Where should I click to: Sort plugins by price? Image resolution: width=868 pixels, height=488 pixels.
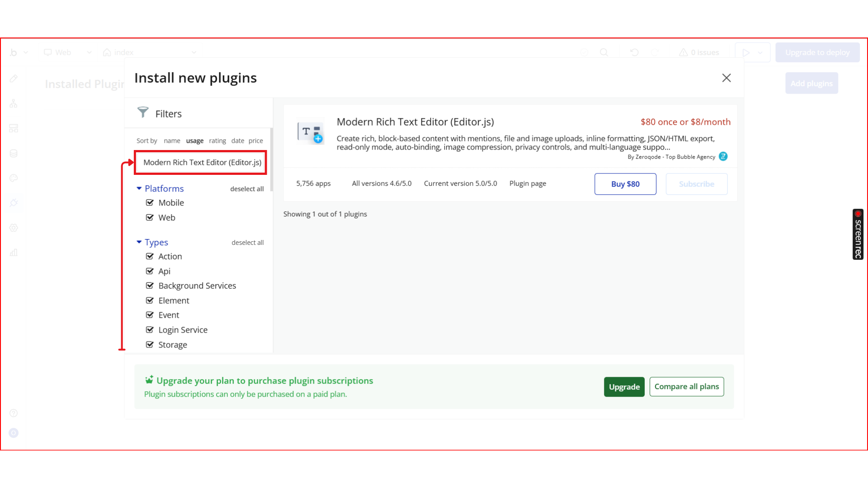point(255,141)
